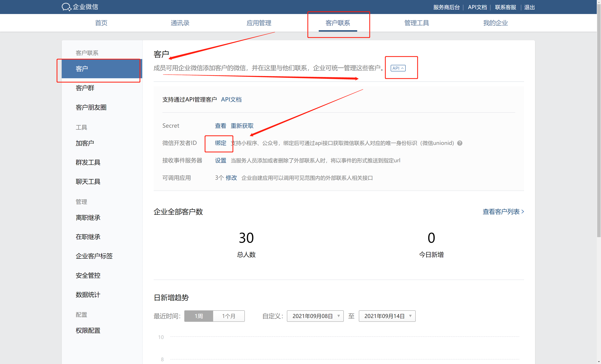Click 绑定 next to 微信开发者ID
The height and width of the screenshot is (364, 601).
click(220, 143)
